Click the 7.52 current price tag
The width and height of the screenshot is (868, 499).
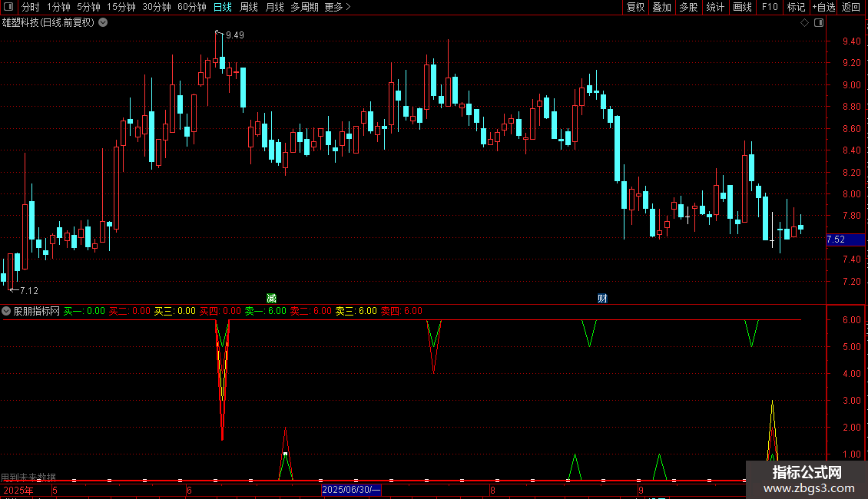(x=845, y=240)
